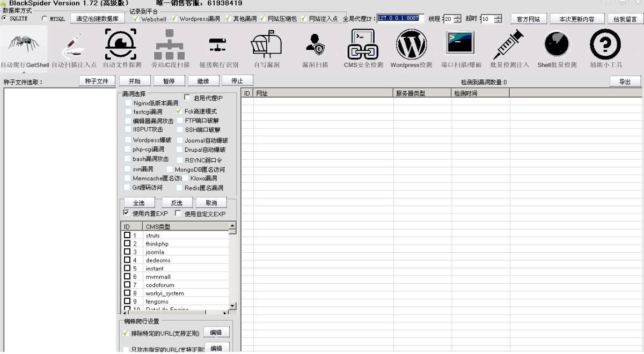Enable the Nginx低版本漏洞 checkbox
The image size is (644, 354).
(x=128, y=103)
